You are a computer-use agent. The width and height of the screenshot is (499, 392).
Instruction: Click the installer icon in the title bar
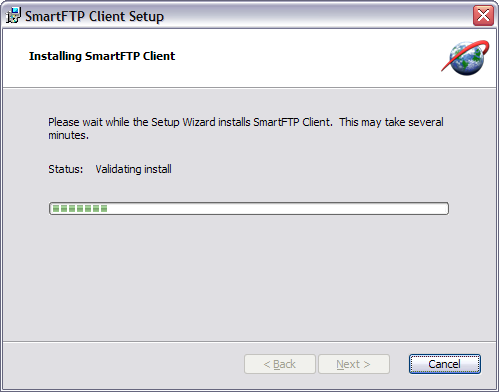pyautogui.click(x=13, y=15)
